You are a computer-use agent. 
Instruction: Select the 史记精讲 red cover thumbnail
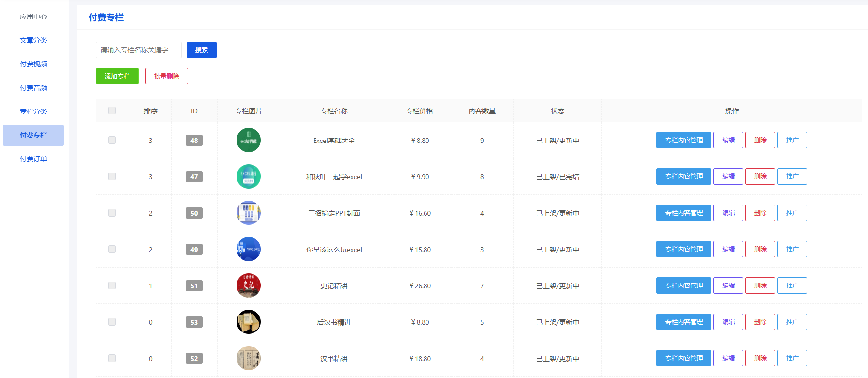point(248,285)
